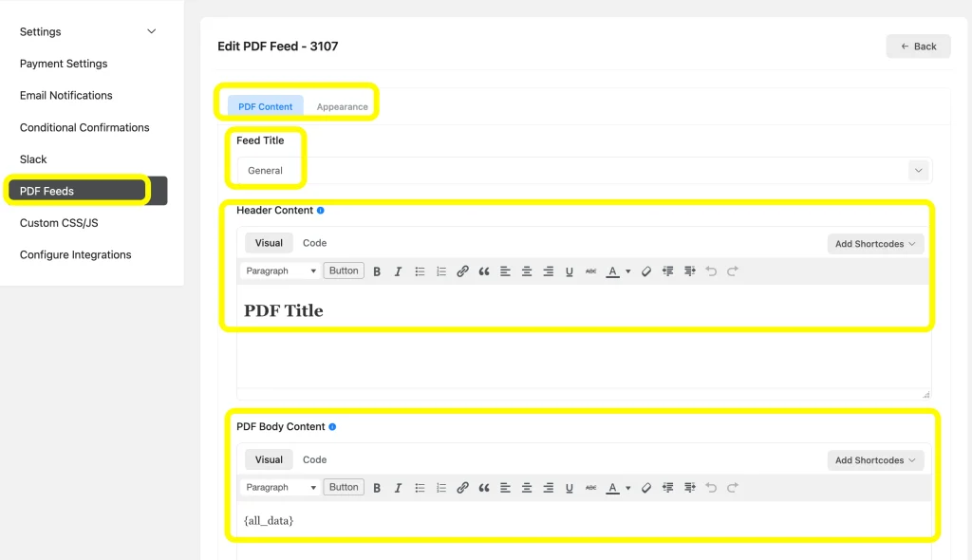The height and width of the screenshot is (560, 972).
Task: Insert Button in PDF Body editor
Action: click(x=344, y=488)
